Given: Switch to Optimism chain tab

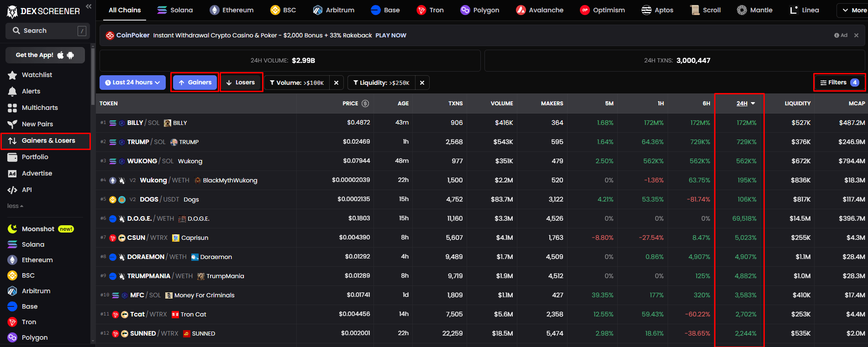Looking at the screenshot, I should pos(602,10).
